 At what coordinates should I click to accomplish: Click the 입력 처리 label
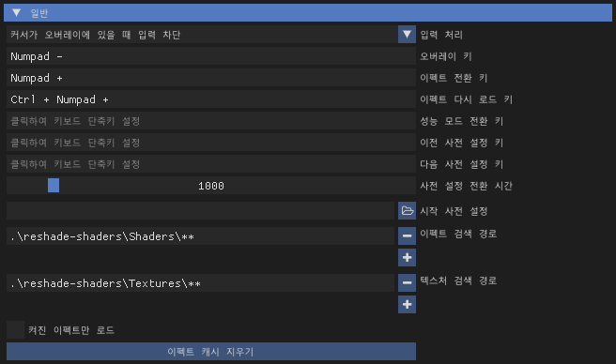click(x=441, y=35)
